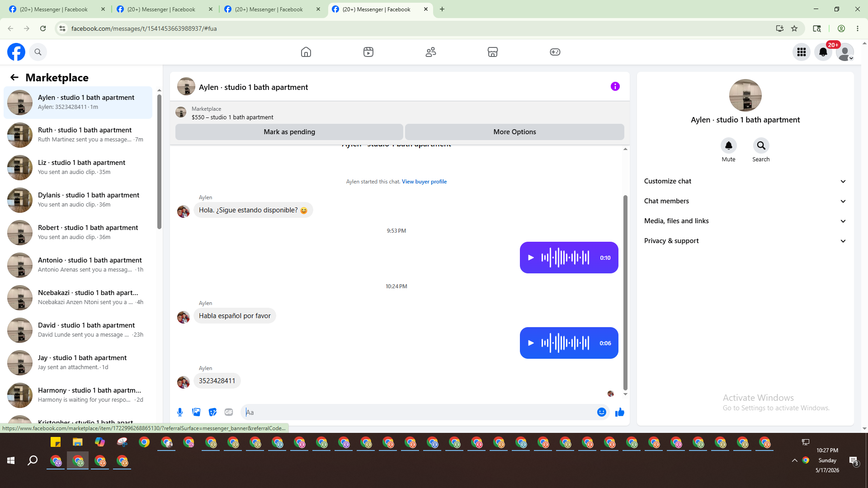868x488 pixels.
Task: Expand Privacy & support section
Action: tap(745, 241)
